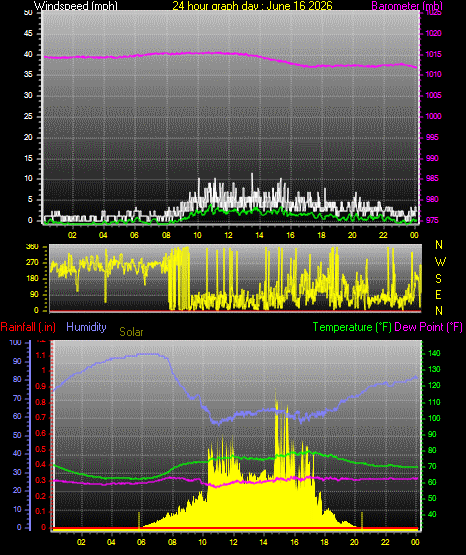Click the Solar legend label
466x555 pixels.
[x=131, y=332]
